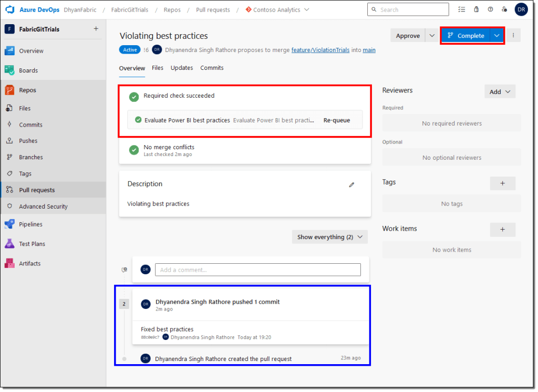Switch to the Files tab
Screen dimensions: 538x392
pos(158,68)
